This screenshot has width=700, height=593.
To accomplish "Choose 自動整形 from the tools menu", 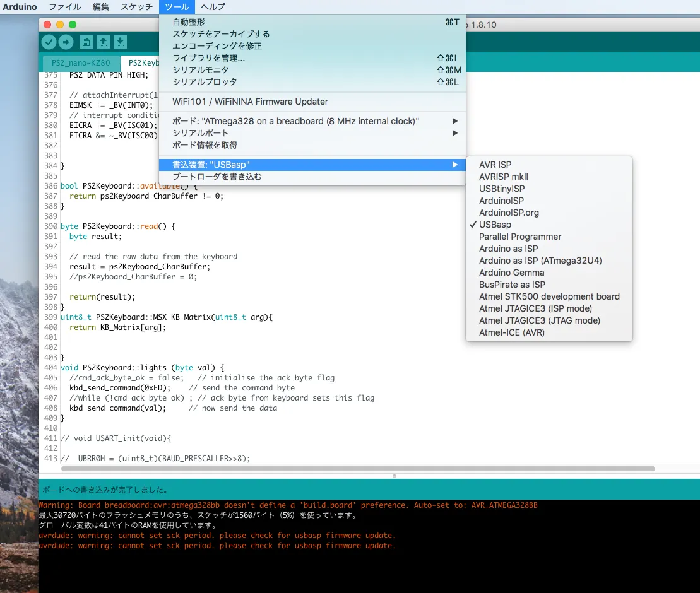I will 312,22.
